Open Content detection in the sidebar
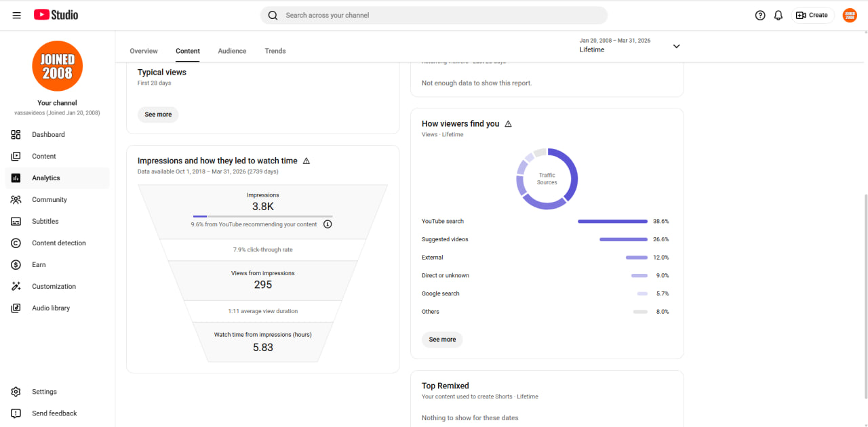The width and height of the screenshot is (868, 427). [59, 243]
